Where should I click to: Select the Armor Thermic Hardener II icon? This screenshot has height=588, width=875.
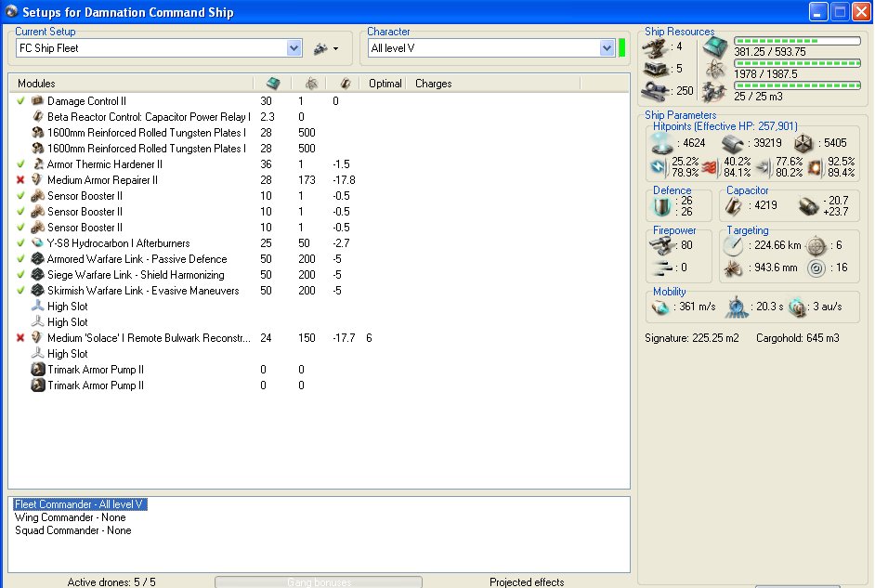click(37, 164)
